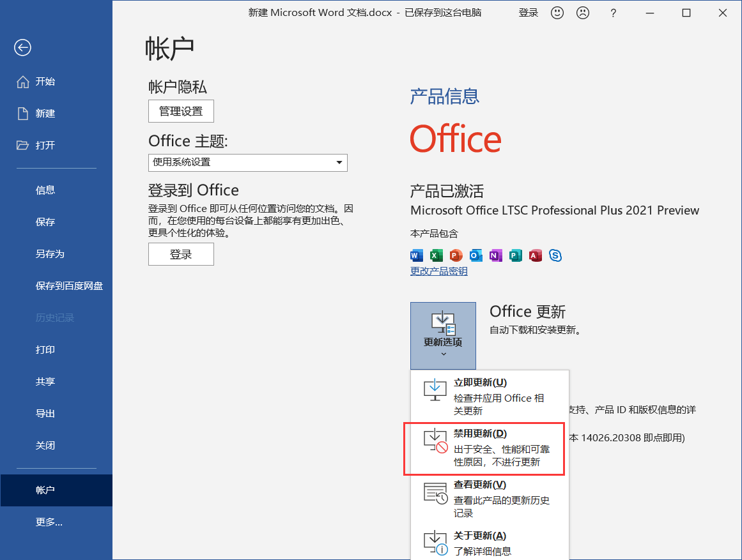742x560 pixels.
Task: Click the PowerPoint app icon
Action: pyautogui.click(x=456, y=255)
